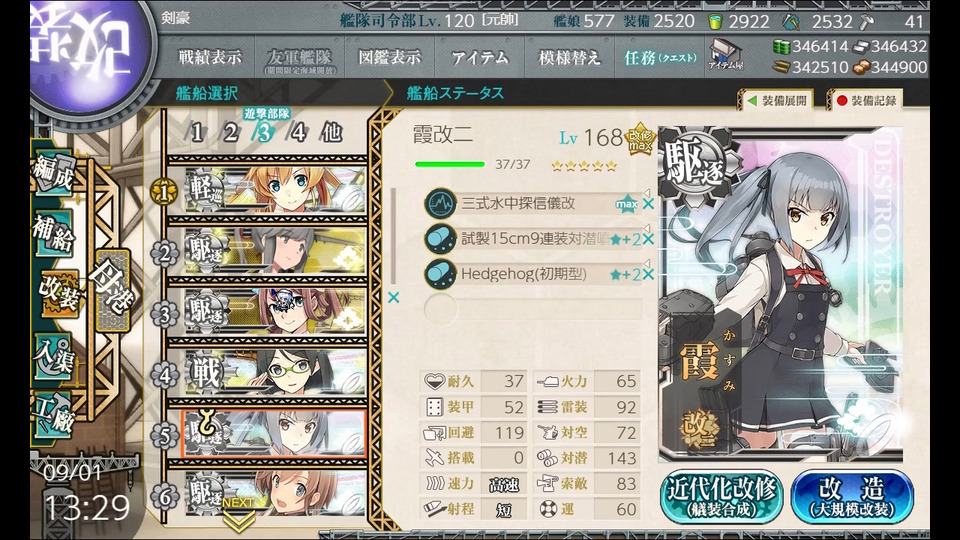Image resolution: width=960 pixels, height=540 pixels.
Task: Expand ship list with NEXT down arrows
Action: (239, 514)
